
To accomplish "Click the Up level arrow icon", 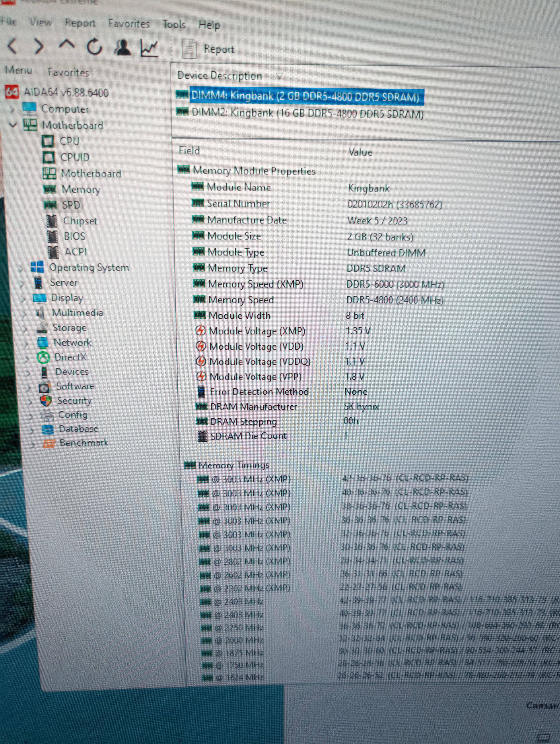I will 67,45.
